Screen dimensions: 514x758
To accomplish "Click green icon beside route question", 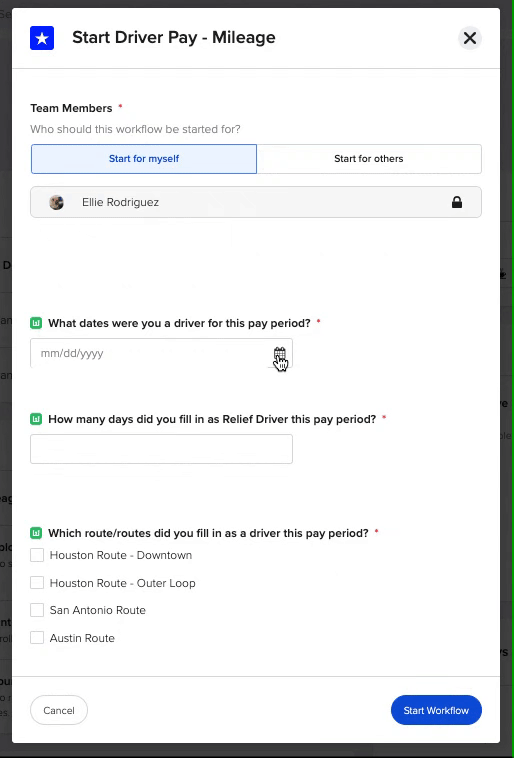I will [x=36, y=533].
